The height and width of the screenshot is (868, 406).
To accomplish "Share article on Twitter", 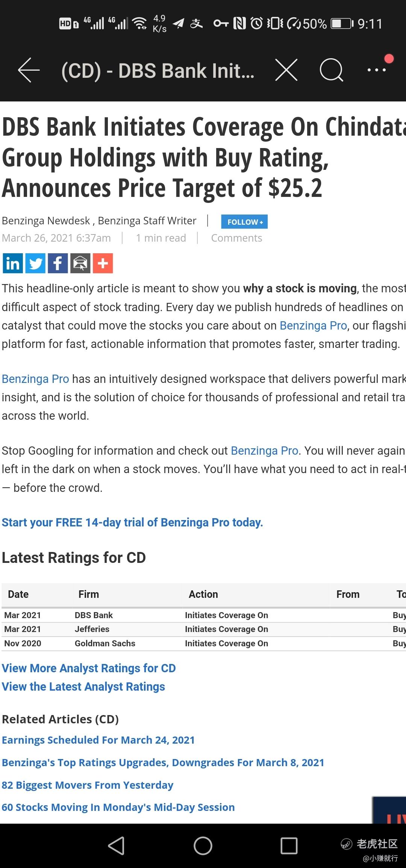I will pos(35,263).
